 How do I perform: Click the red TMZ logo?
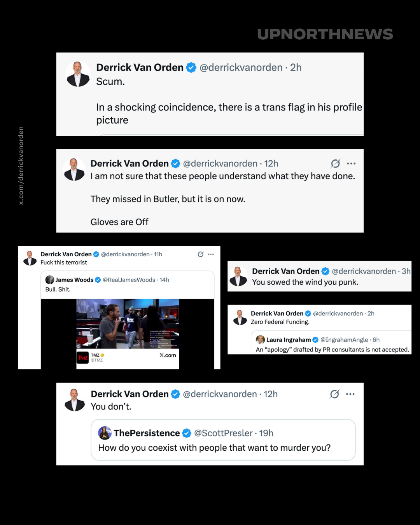[x=83, y=357]
